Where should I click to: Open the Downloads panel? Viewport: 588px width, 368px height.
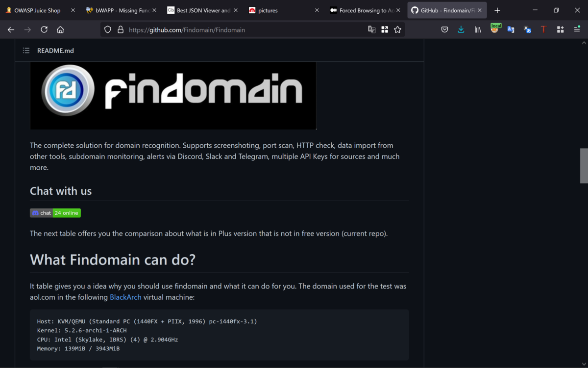pyautogui.click(x=461, y=30)
